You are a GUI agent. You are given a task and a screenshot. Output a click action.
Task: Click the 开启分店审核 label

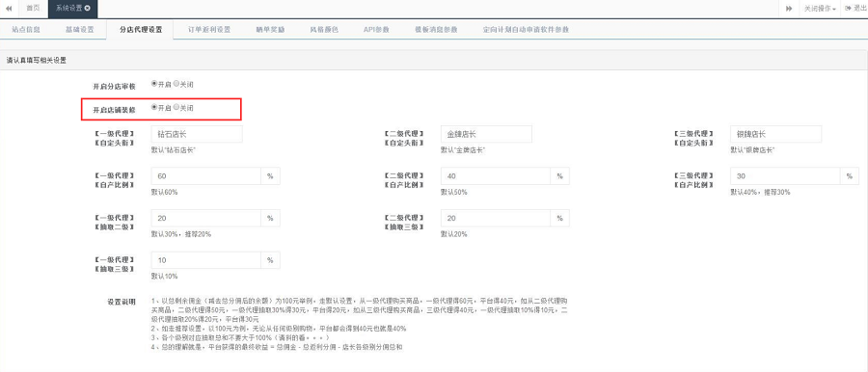click(114, 87)
